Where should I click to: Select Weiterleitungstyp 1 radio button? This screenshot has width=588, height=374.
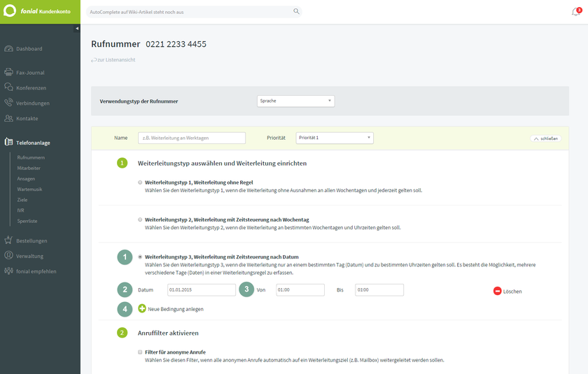[x=140, y=182]
